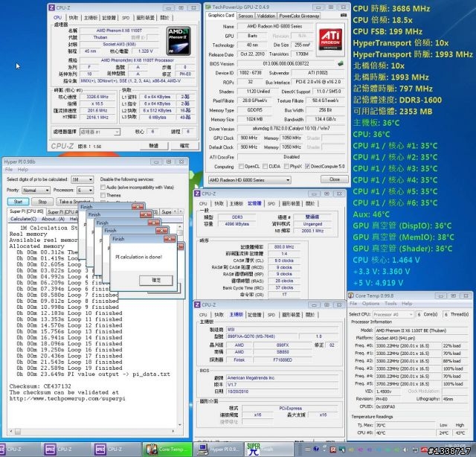Open Core Temp from the taskbar
The image size is (476, 457).
coord(167,449)
